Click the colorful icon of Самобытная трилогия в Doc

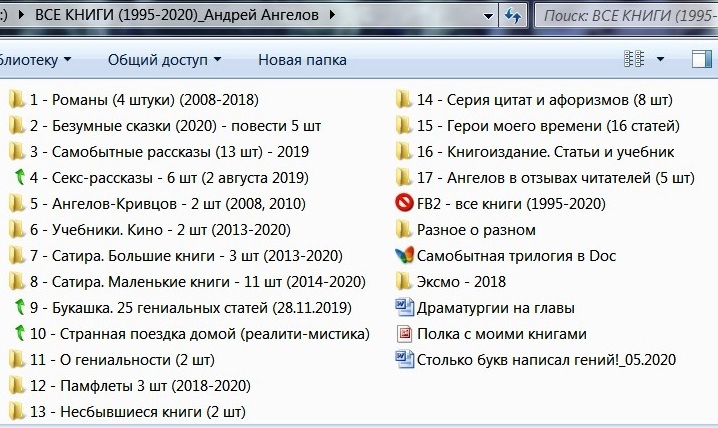(x=404, y=256)
